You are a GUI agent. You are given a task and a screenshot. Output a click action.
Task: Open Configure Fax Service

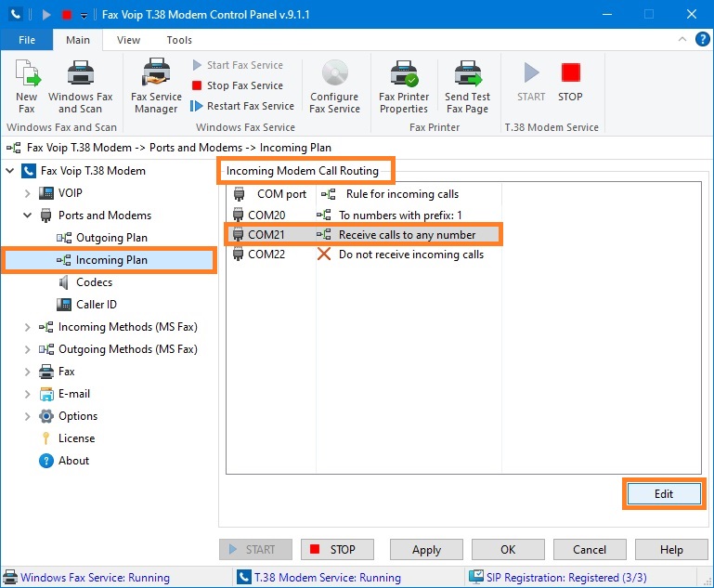pyautogui.click(x=334, y=86)
